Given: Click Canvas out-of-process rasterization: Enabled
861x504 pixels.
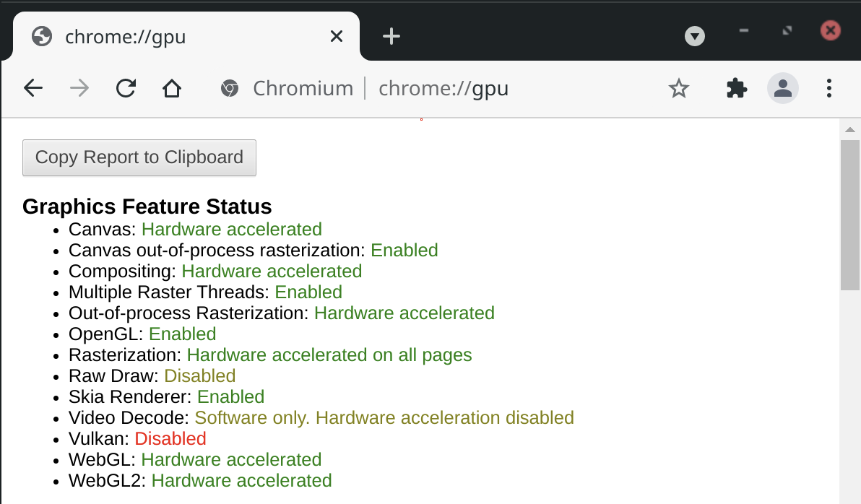Looking at the screenshot, I should pyautogui.click(x=253, y=251).
